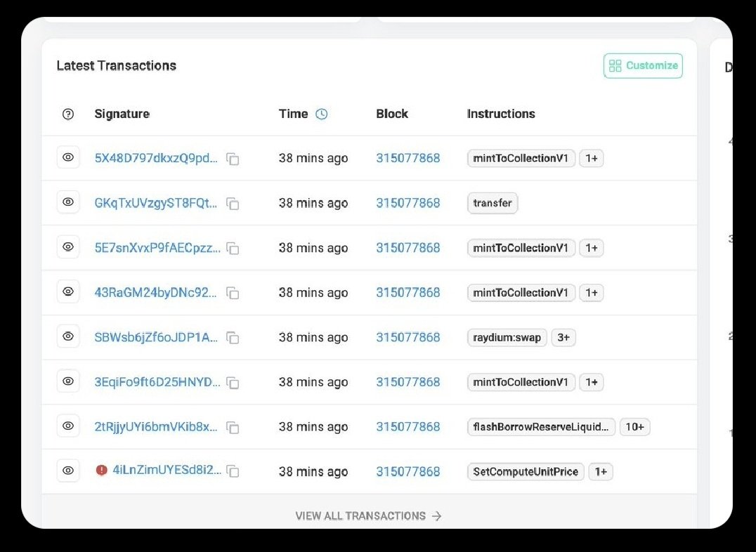The width and height of the screenshot is (756, 552).
Task: Open transaction 3EqiFo9ft6D25HNYD signature link
Action: tap(157, 382)
